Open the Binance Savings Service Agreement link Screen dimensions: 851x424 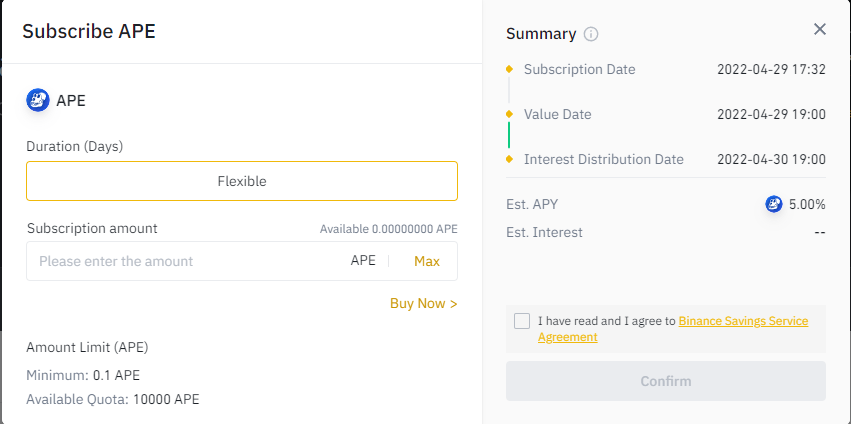[673, 329]
